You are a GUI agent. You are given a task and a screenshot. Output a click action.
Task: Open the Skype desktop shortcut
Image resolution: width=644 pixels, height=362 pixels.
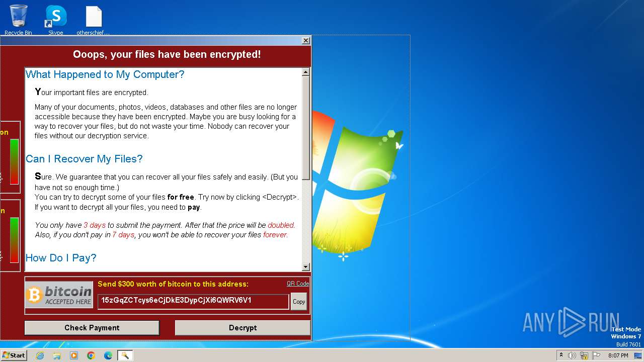point(55,20)
